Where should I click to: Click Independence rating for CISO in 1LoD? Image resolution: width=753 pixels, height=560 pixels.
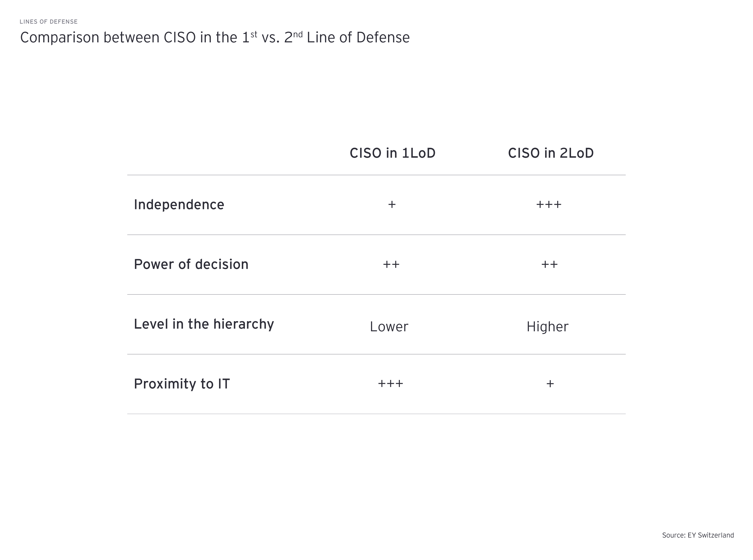tap(392, 204)
